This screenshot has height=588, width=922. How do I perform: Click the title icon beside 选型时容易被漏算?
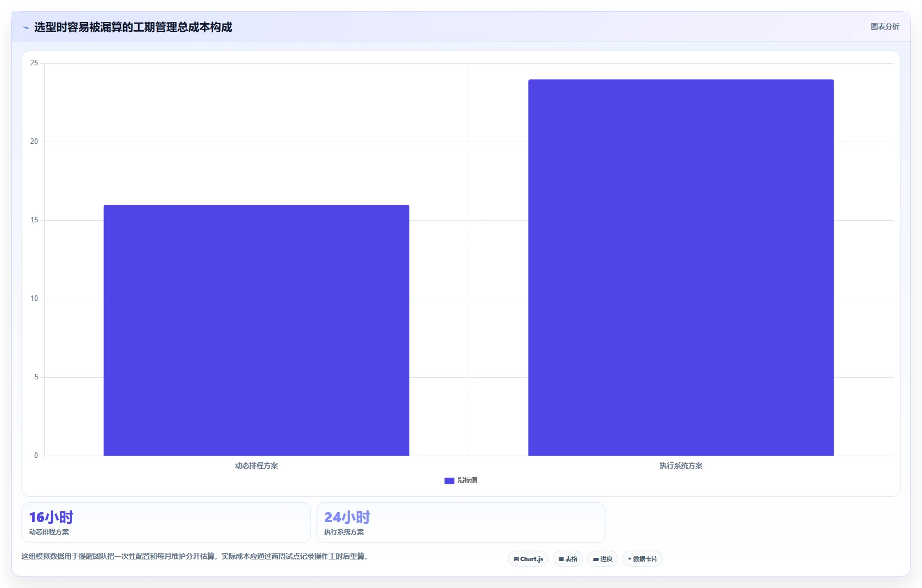[x=26, y=27]
